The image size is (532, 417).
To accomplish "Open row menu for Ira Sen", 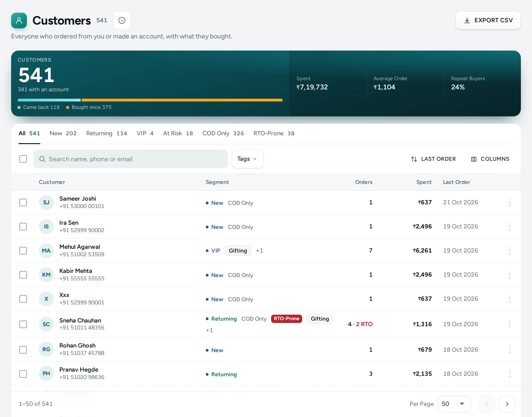I will tap(510, 227).
